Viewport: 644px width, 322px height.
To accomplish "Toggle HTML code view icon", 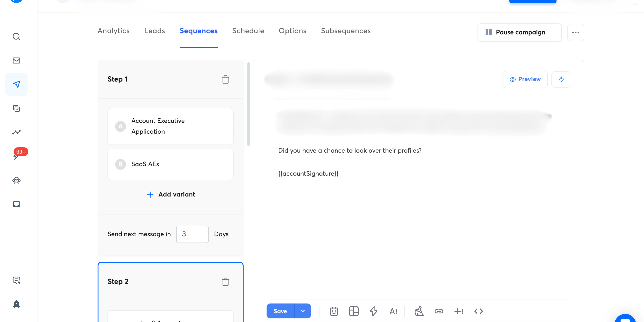I will (x=479, y=311).
